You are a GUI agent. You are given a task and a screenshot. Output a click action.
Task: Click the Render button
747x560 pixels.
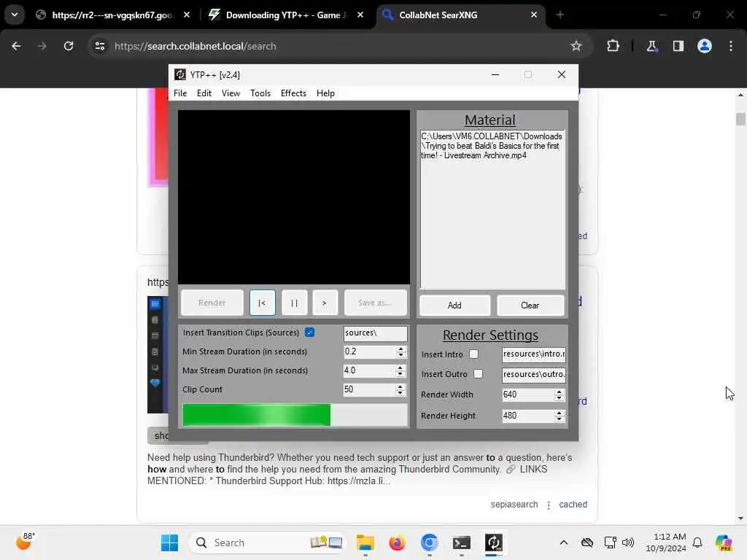[212, 303]
